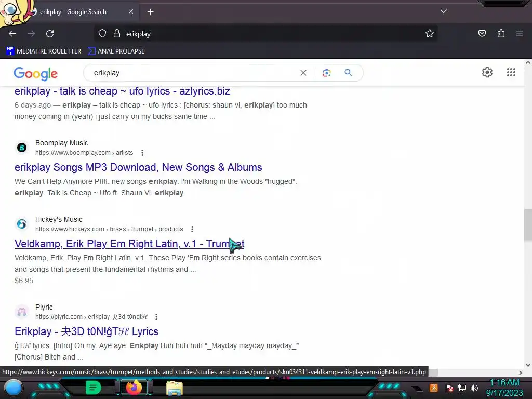The width and height of the screenshot is (532, 399).
Task: Click the Plyric site favicon
Action: (22, 312)
